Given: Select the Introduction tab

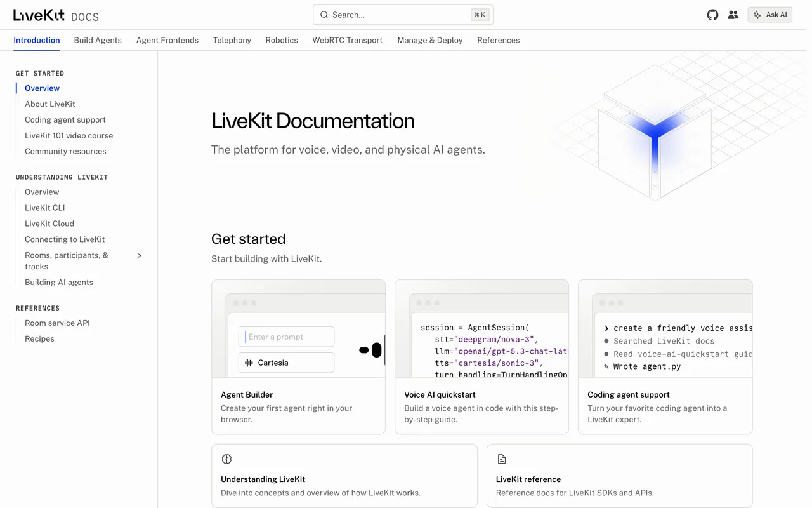Looking at the screenshot, I should click(x=37, y=40).
